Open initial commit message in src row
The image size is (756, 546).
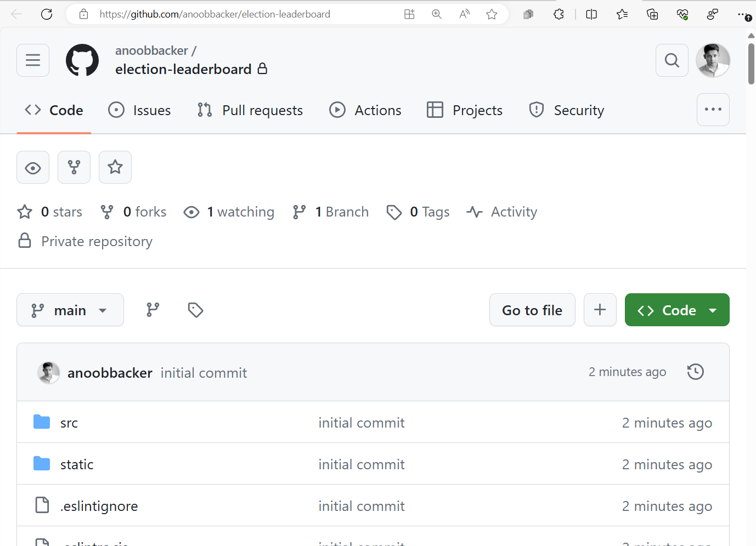point(362,423)
